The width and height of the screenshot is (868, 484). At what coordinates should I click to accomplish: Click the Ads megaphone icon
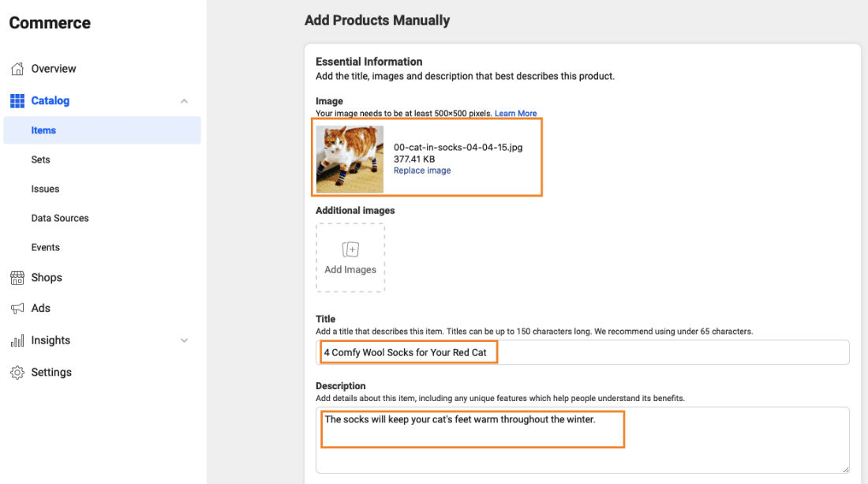18,308
